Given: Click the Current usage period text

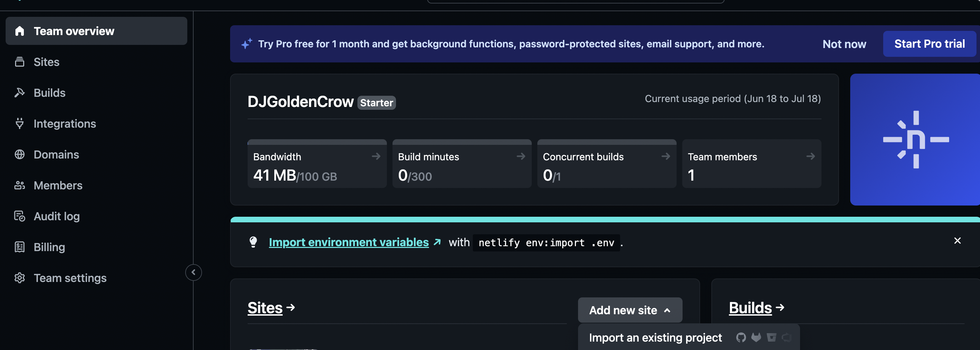Looking at the screenshot, I should [x=733, y=99].
